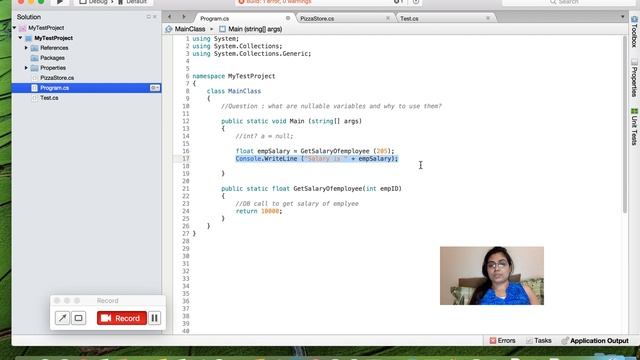This screenshot has height=360, width=640.
Task: Click the editor vertical scrollbar
Action: pyautogui.click(x=625, y=124)
